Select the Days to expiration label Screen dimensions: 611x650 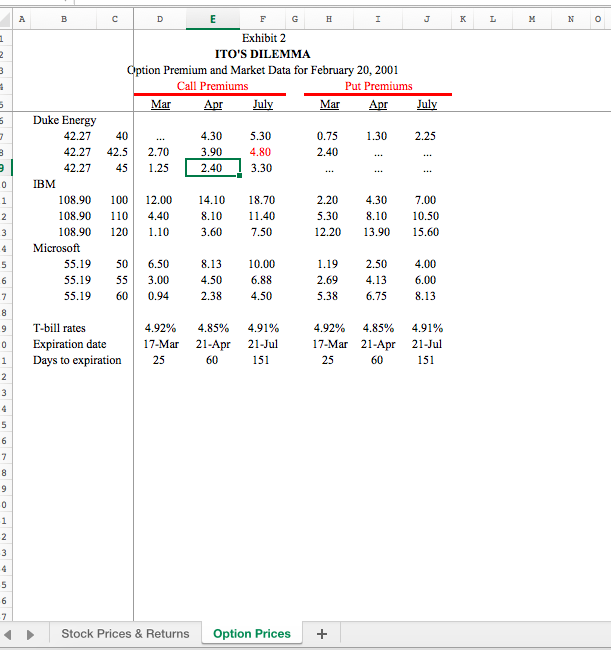click(77, 360)
